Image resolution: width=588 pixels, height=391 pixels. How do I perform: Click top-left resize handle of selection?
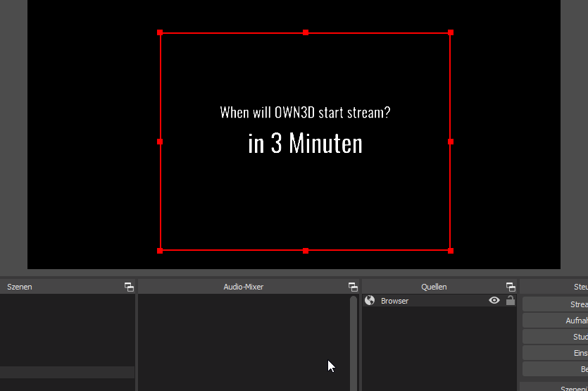point(161,32)
